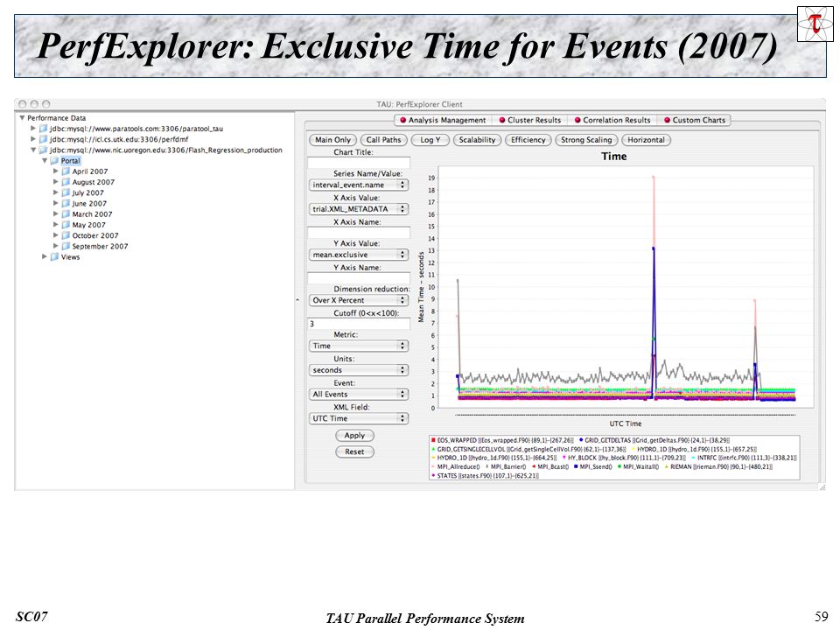Switch to the Analysis Management tab
The width and height of the screenshot is (840, 630).
coord(443,120)
